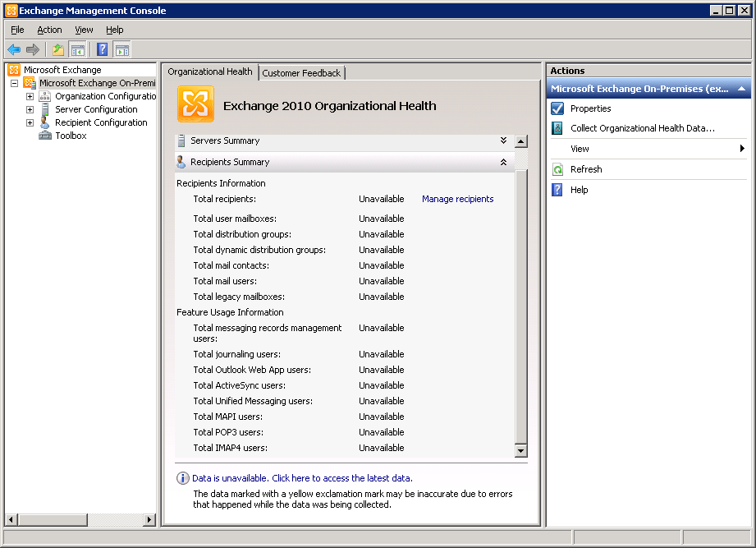
Task: Click the summary scrollbar down arrow
Action: point(520,451)
